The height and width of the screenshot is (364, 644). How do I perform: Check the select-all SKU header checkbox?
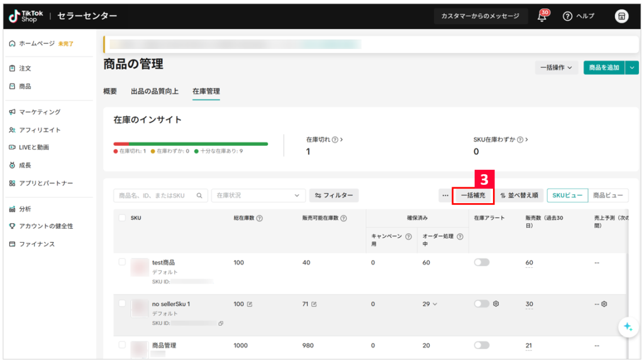tap(122, 218)
